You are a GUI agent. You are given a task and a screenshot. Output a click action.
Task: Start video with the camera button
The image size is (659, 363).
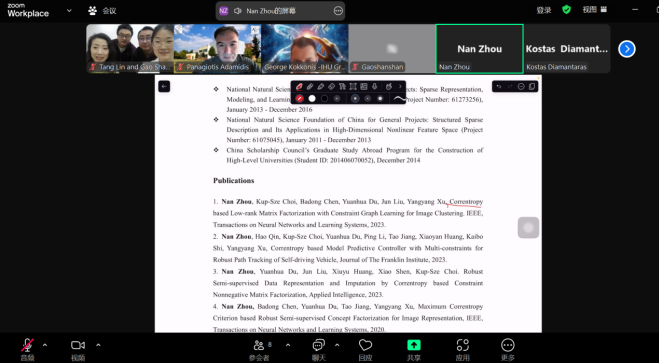[78, 350]
